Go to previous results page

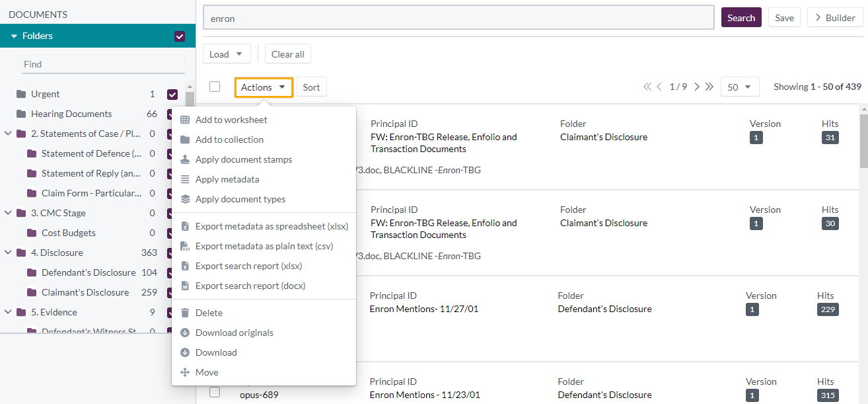tap(659, 87)
